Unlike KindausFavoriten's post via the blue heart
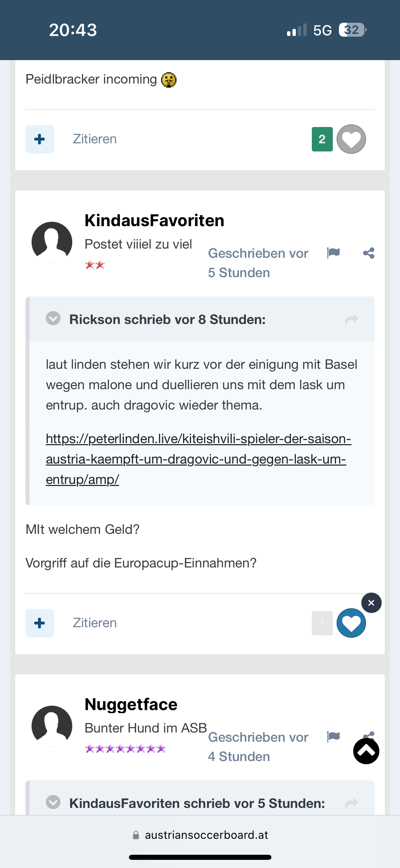The width and height of the screenshot is (400, 868). [x=351, y=623]
